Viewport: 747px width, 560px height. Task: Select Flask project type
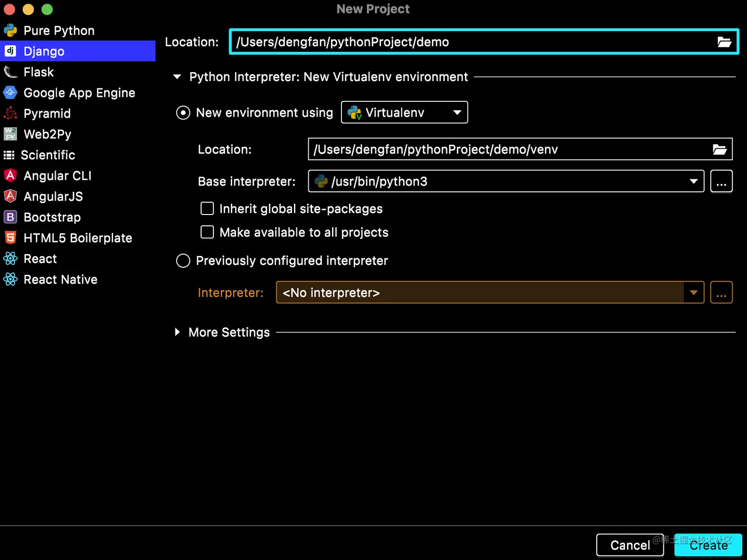click(78, 72)
